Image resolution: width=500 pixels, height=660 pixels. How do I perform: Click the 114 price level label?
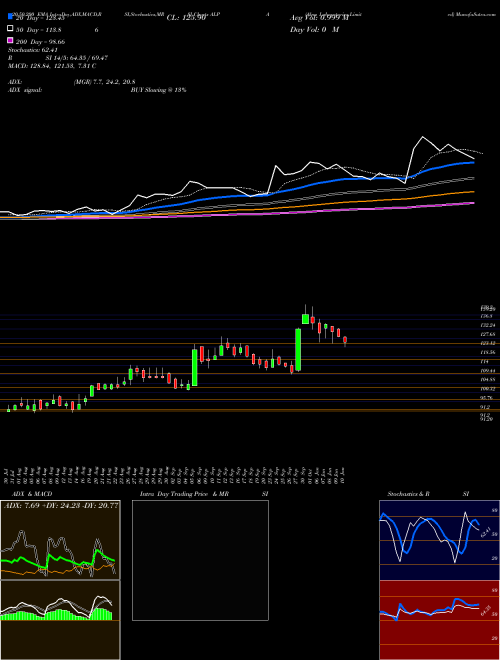tap(485, 361)
